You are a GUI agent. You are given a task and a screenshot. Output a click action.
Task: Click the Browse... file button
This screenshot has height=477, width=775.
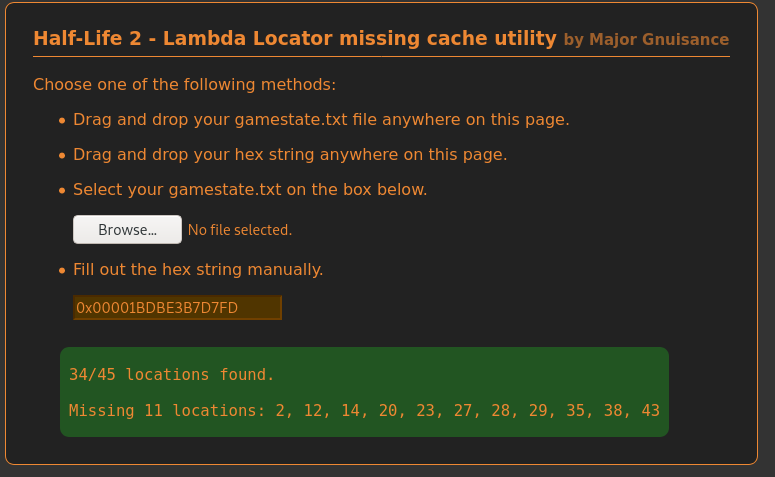click(x=127, y=230)
